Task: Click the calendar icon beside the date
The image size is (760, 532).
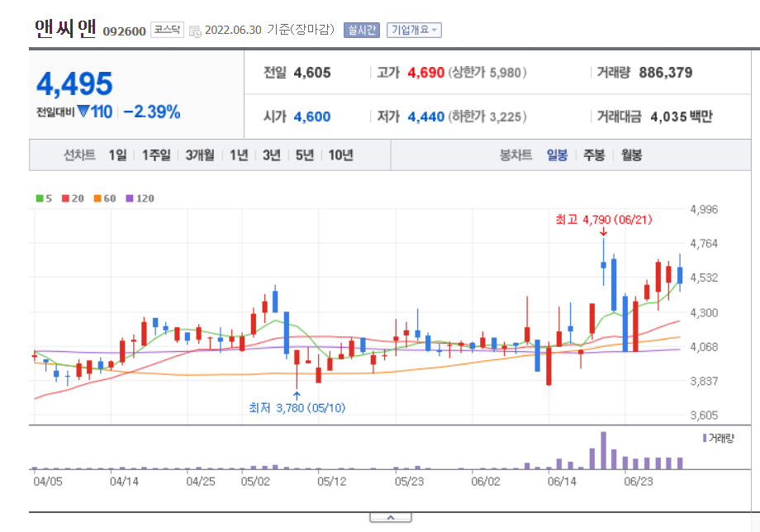Action: point(195,31)
